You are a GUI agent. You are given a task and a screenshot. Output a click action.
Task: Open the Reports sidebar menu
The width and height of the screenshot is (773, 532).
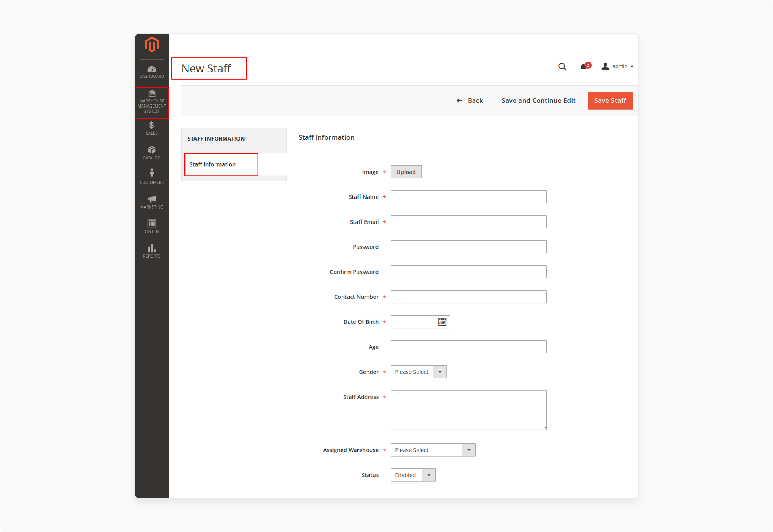(x=152, y=251)
